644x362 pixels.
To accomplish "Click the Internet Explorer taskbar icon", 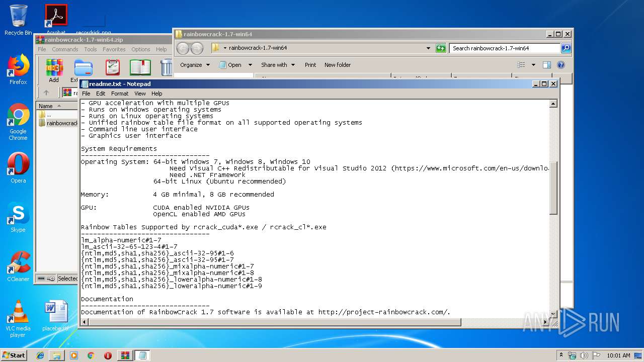I will point(40,355).
